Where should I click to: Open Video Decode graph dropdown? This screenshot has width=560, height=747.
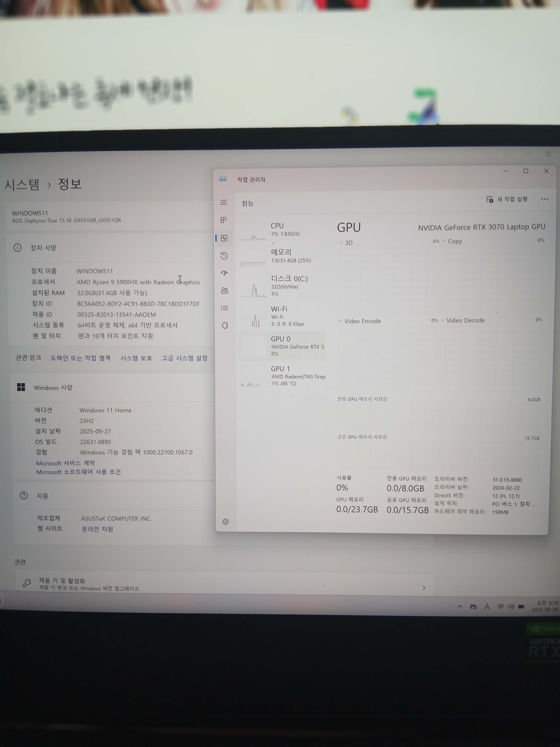pos(462,320)
